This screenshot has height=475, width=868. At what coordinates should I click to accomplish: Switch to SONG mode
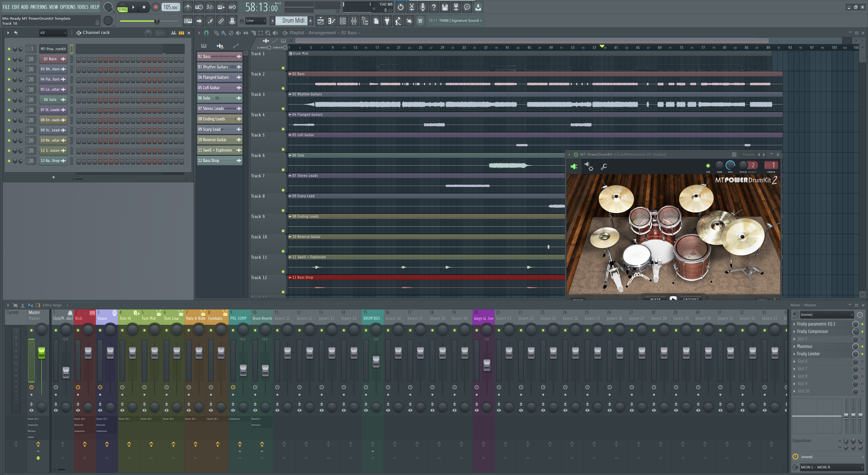(x=123, y=9)
